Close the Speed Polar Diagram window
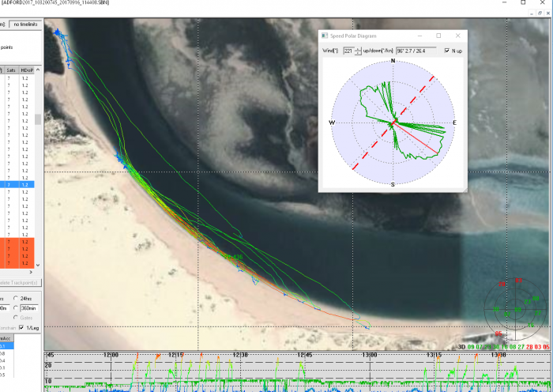This screenshot has height=392, width=553. [x=458, y=36]
